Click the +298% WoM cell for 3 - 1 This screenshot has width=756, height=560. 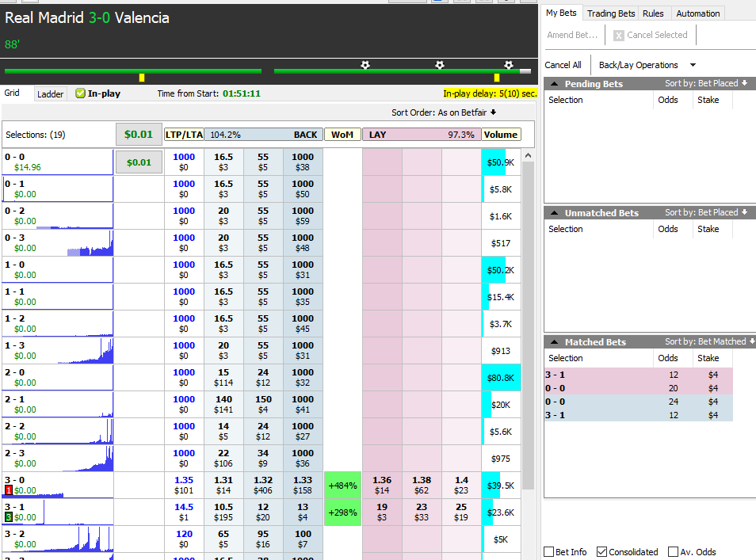coord(342,512)
